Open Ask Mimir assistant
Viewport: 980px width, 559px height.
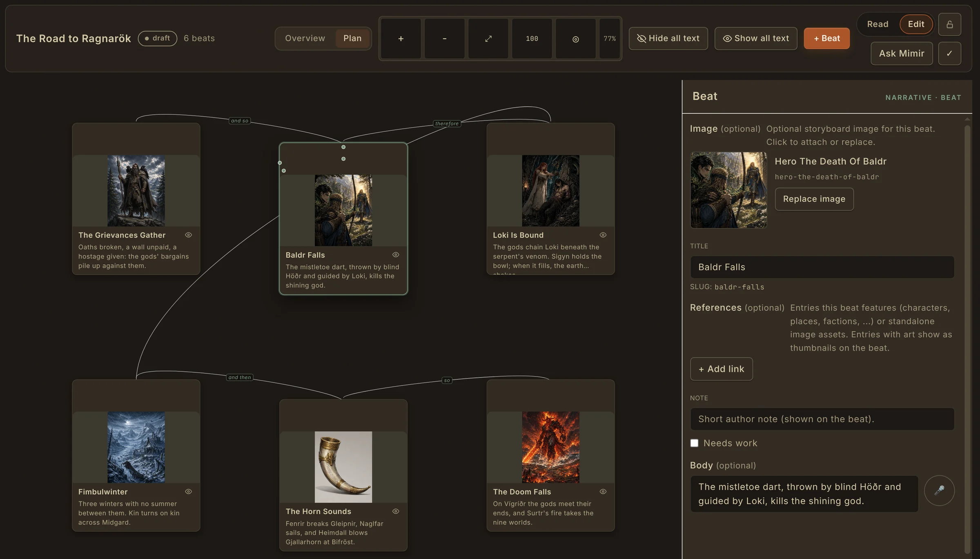click(901, 53)
